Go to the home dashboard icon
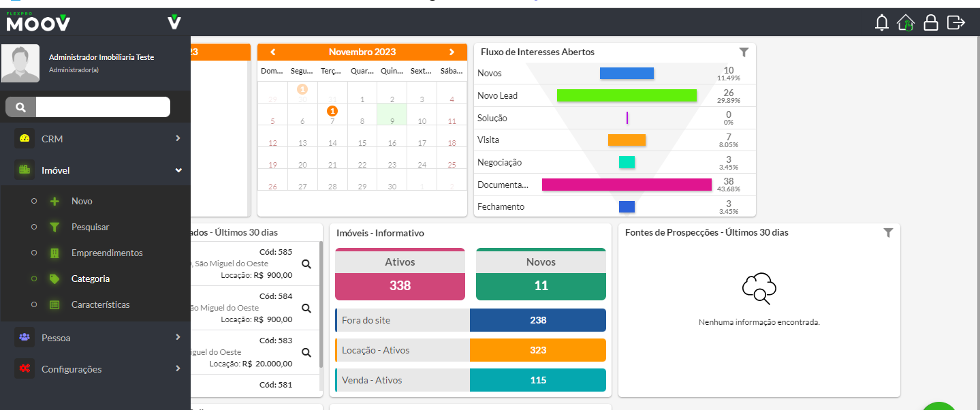The image size is (980, 410). [x=906, y=22]
